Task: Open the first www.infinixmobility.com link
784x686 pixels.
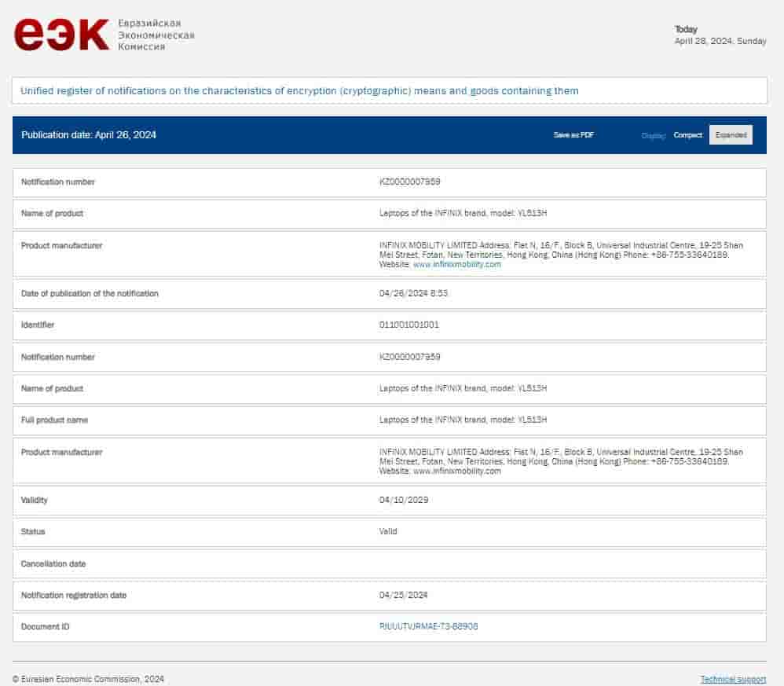Action: pos(456,265)
